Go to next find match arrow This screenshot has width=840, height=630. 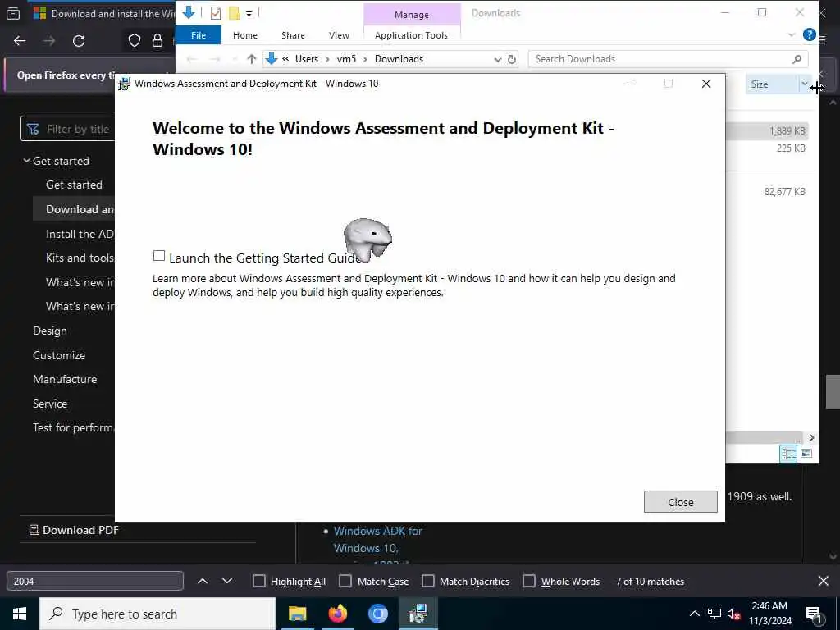point(227,582)
